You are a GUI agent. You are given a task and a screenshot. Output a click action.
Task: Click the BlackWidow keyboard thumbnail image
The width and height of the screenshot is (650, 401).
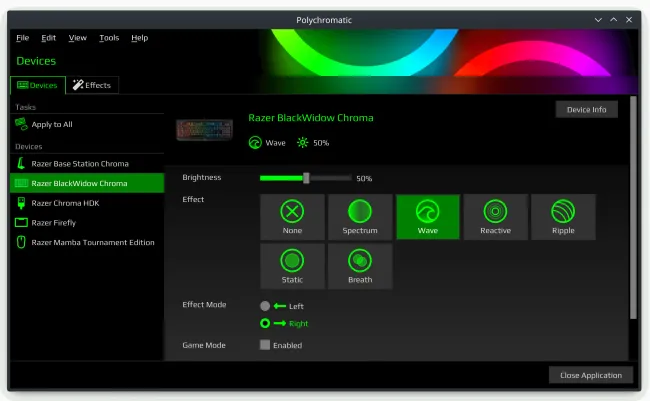(204, 130)
